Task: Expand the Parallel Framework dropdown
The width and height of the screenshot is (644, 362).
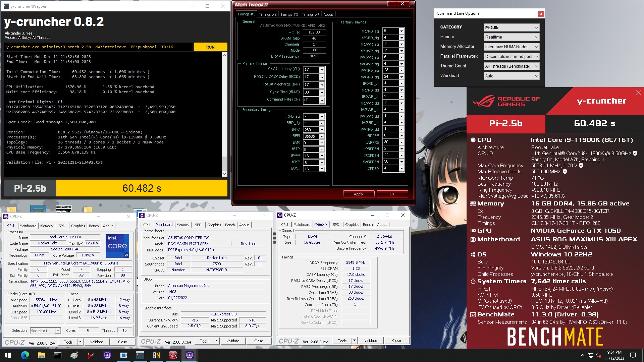Action: 512,57
